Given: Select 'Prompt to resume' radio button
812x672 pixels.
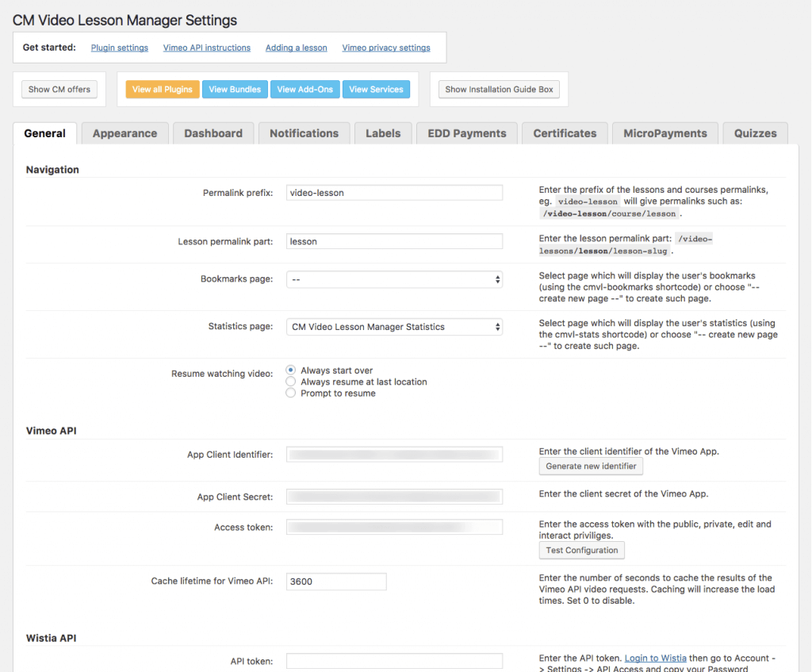Looking at the screenshot, I should click(x=291, y=393).
